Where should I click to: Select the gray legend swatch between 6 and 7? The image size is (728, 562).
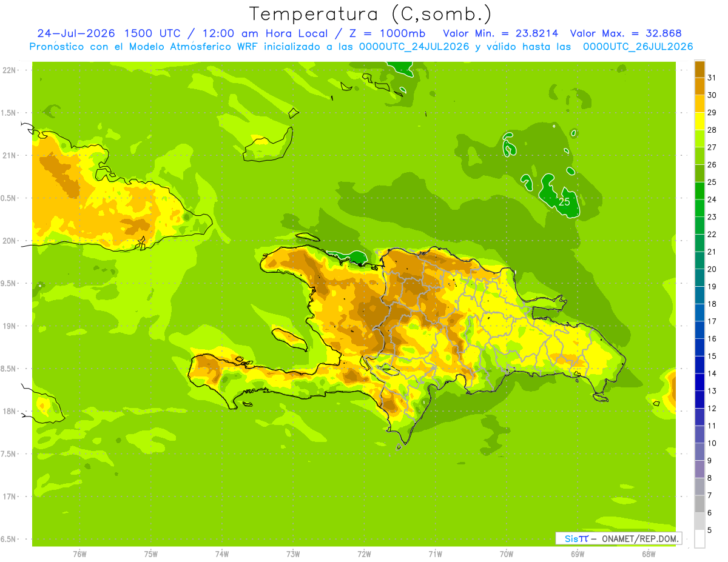699,504
